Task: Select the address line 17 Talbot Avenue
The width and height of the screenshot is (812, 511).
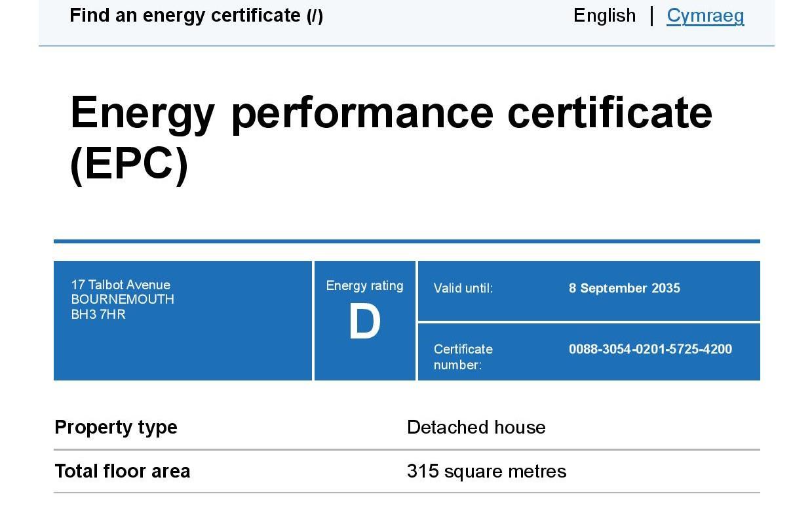Action: [121, 285]
